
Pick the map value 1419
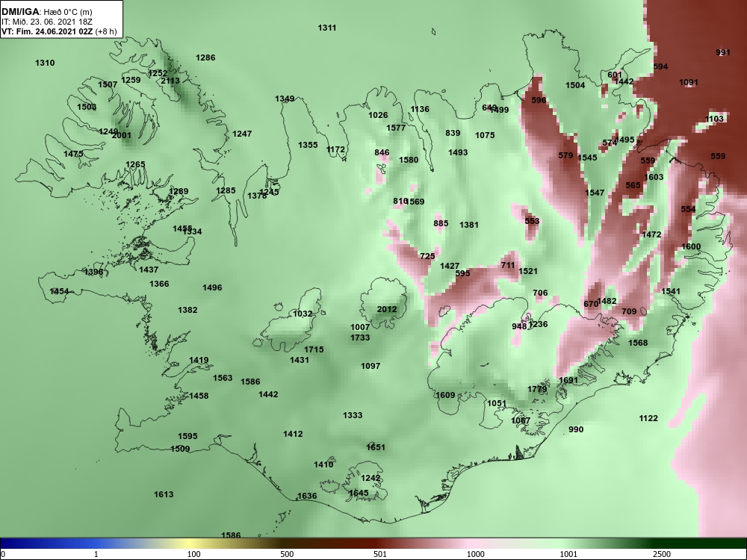coord(199,361)
